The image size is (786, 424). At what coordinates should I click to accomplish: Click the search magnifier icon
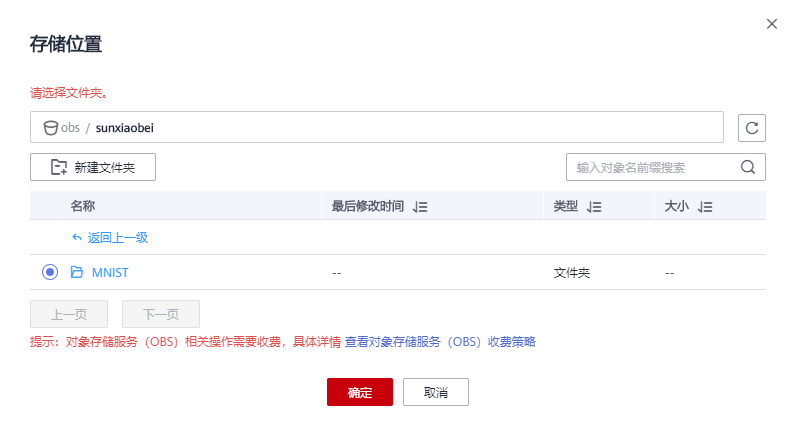[747, 167]
